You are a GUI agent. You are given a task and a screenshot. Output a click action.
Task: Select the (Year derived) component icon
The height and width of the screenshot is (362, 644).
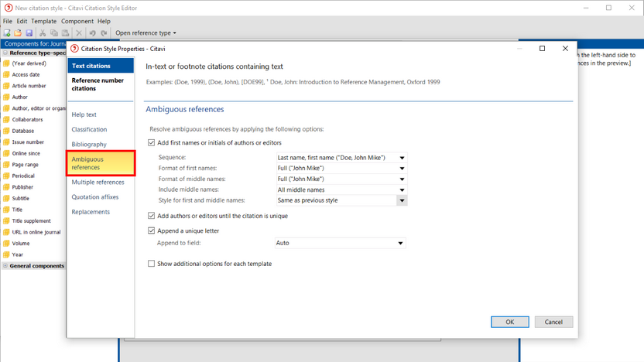[6, 63]
